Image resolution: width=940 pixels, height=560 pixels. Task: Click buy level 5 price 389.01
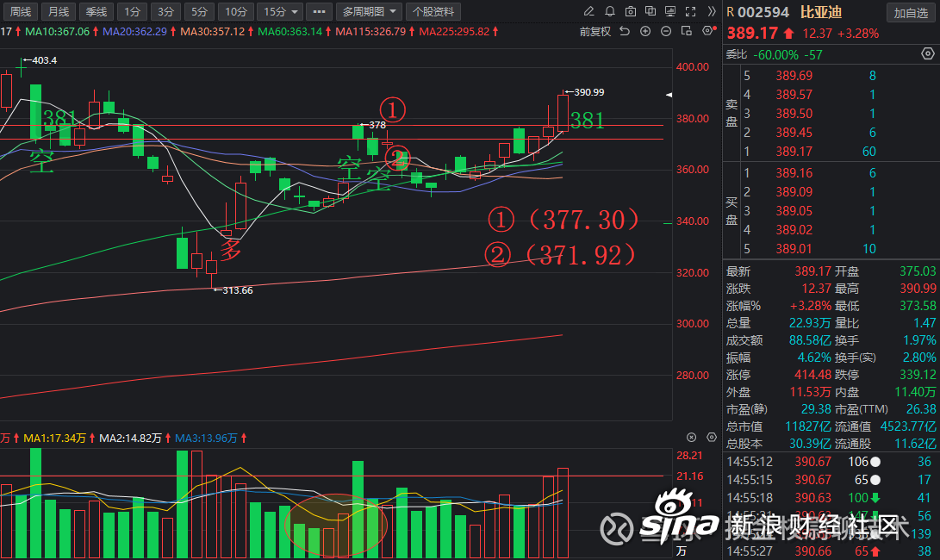[x=794, y=249]
